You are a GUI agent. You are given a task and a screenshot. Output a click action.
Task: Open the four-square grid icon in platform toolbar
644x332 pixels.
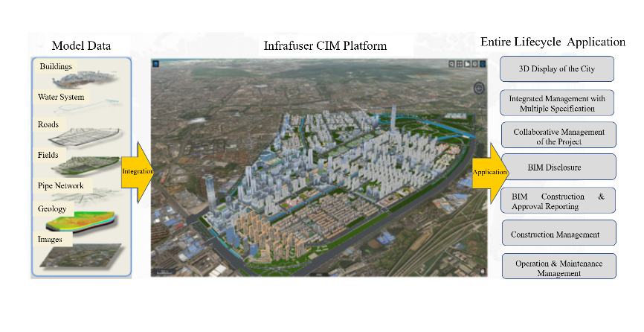[x=460, y=64]
